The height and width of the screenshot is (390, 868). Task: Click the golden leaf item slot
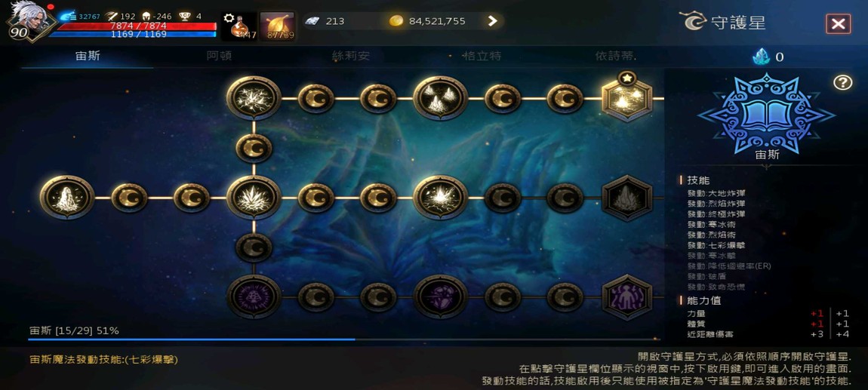pos(278,26)
